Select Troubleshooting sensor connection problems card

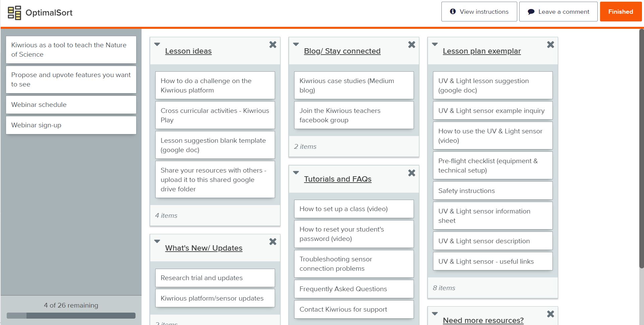coord(354,264)
